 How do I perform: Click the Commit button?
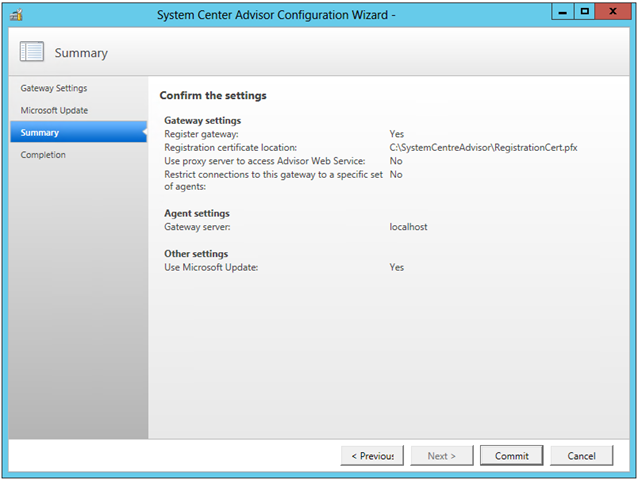(x=511, y=456)
